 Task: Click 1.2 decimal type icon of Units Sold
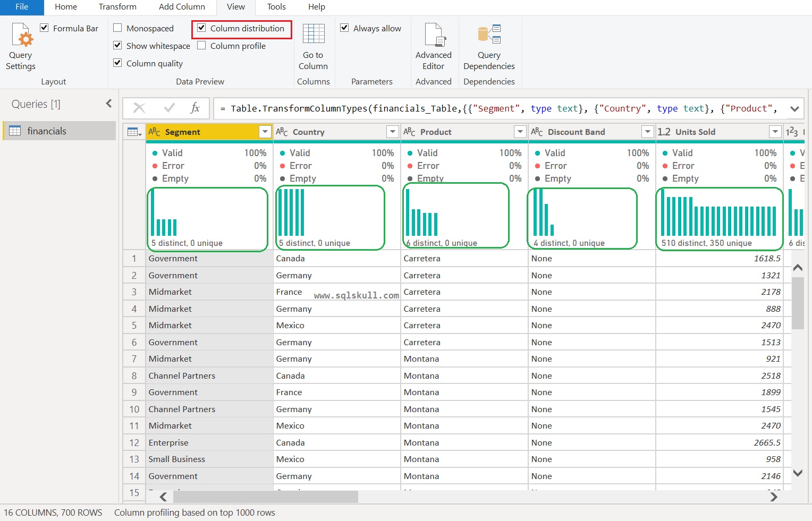click(664, 132)
